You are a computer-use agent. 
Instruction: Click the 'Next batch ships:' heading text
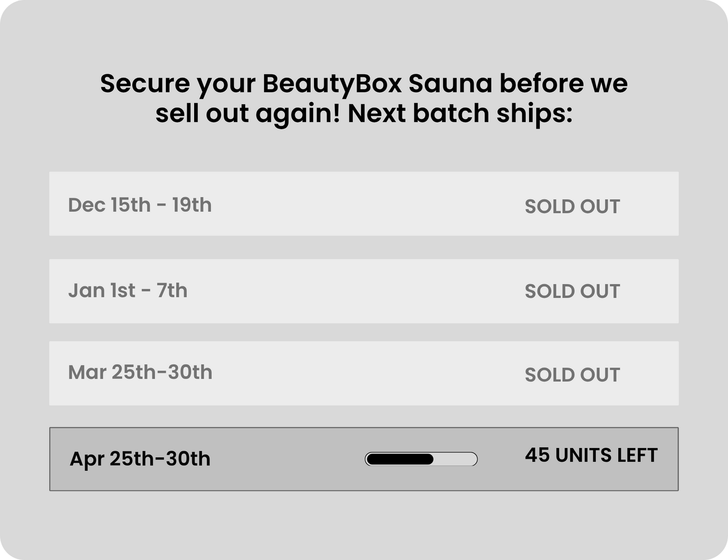click(460, 114)
